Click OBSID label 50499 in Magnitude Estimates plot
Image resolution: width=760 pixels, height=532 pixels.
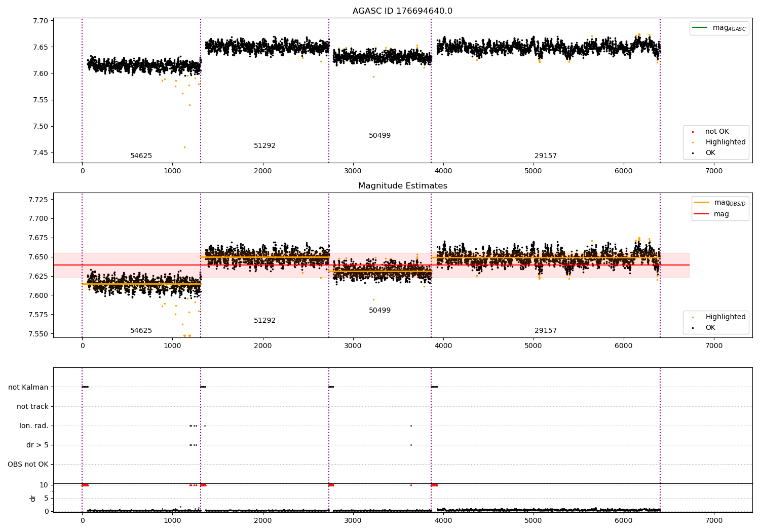379,311
